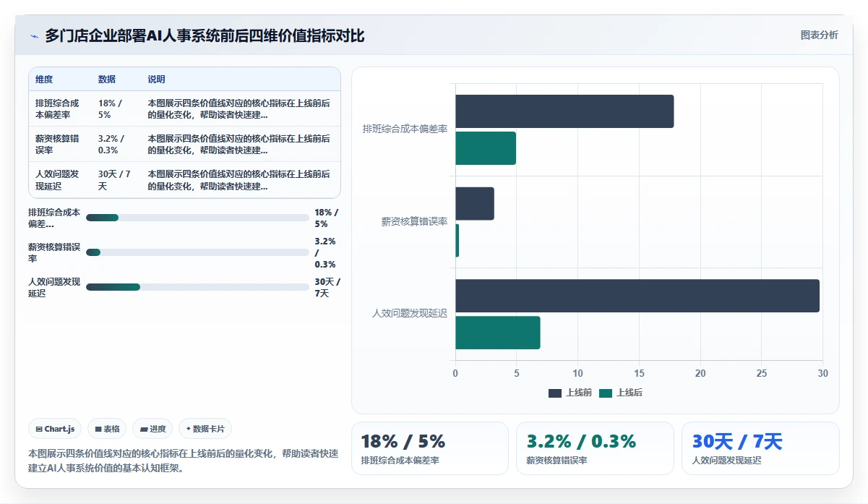This screenshot has height=504, width=868.
Task: Click the description paragraph below the tag chips
Action: (x=183, y=461)
